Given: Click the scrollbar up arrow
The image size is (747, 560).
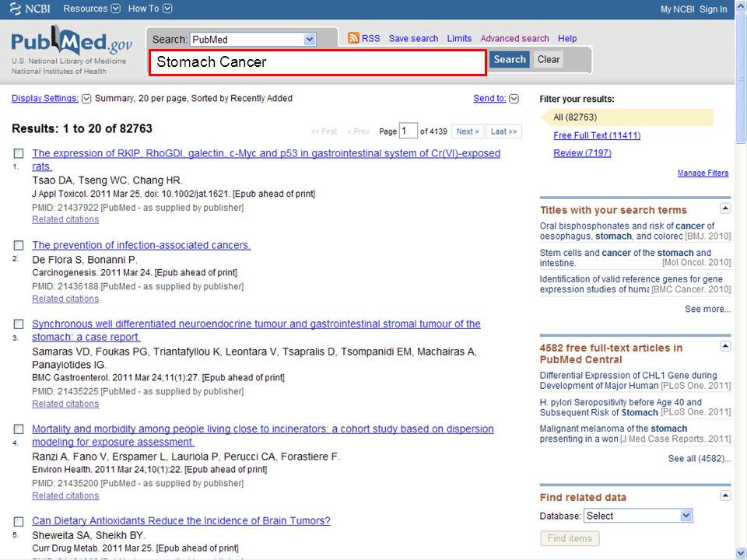Looking at the screenshot, I should pyautogui.click(x=741, y=5).
